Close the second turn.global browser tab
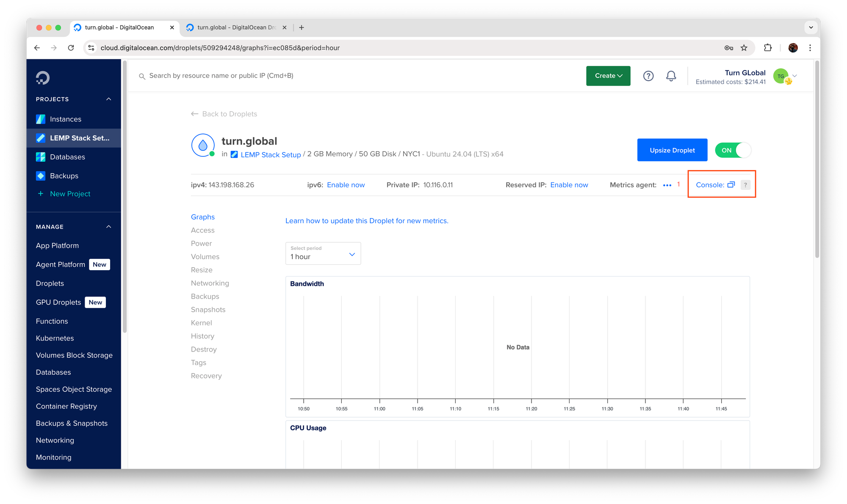The width and height of the screenshot is (847, 504). (285, 28)
